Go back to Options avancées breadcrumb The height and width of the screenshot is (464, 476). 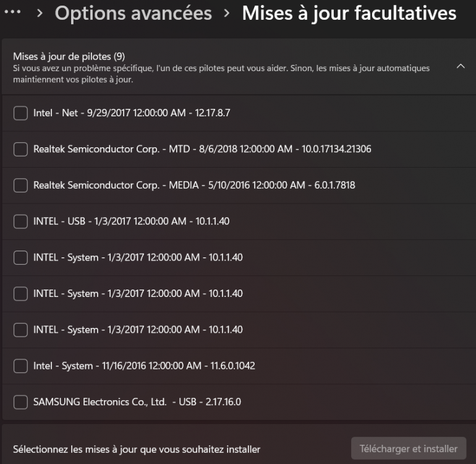pos(134,14)
